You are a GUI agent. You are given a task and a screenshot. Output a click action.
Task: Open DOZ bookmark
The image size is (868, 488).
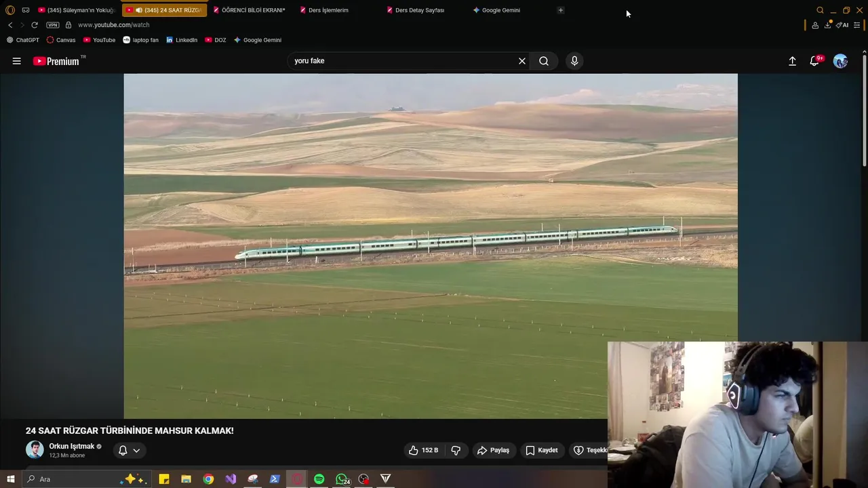coord(216,40)
